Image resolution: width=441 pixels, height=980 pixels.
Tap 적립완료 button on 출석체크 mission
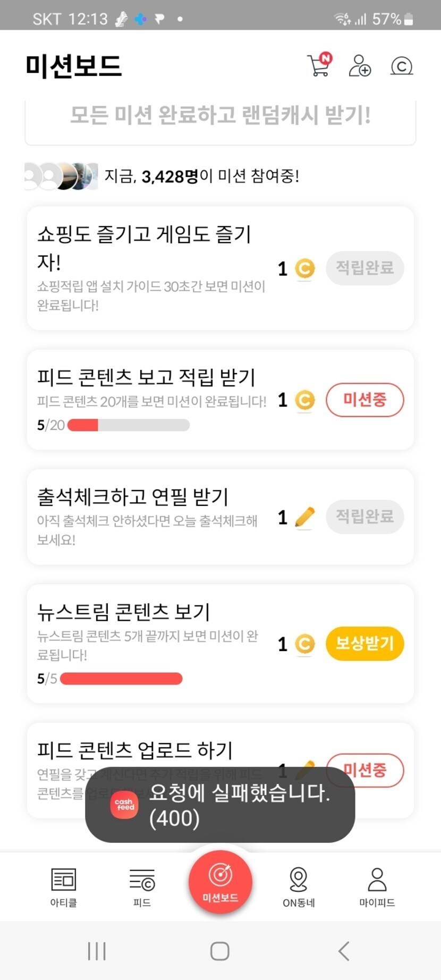click(364, 516)
